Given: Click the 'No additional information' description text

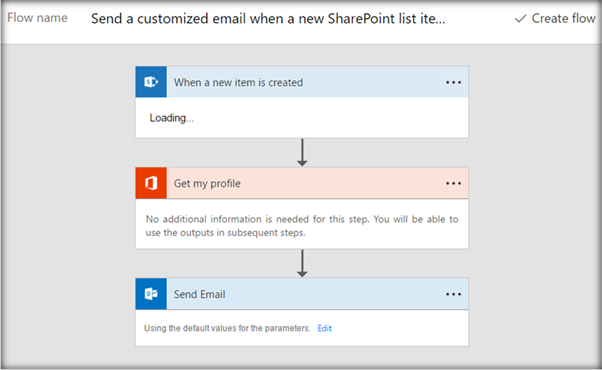Looking at the screenshot, I should (x=302, y=226).
